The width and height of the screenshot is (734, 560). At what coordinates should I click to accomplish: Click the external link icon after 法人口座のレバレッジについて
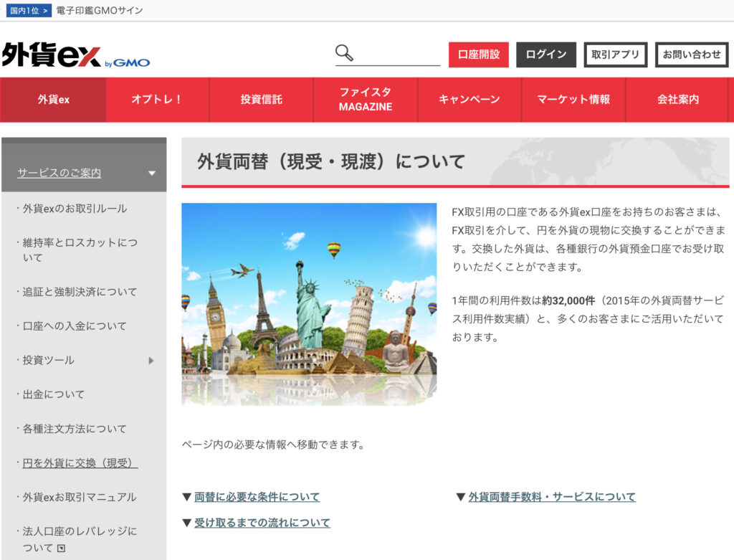tap(62, 549)
